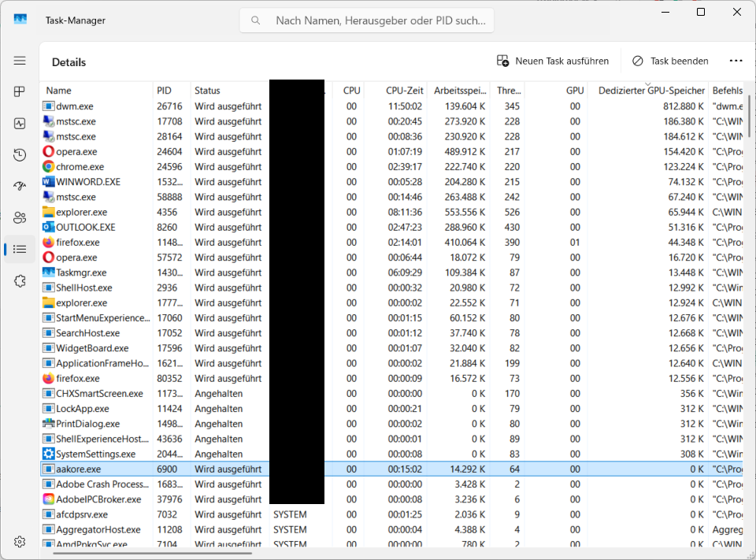
Task: Click the SystemSettings.exe gear icon
Action: (x=48, y=454)
